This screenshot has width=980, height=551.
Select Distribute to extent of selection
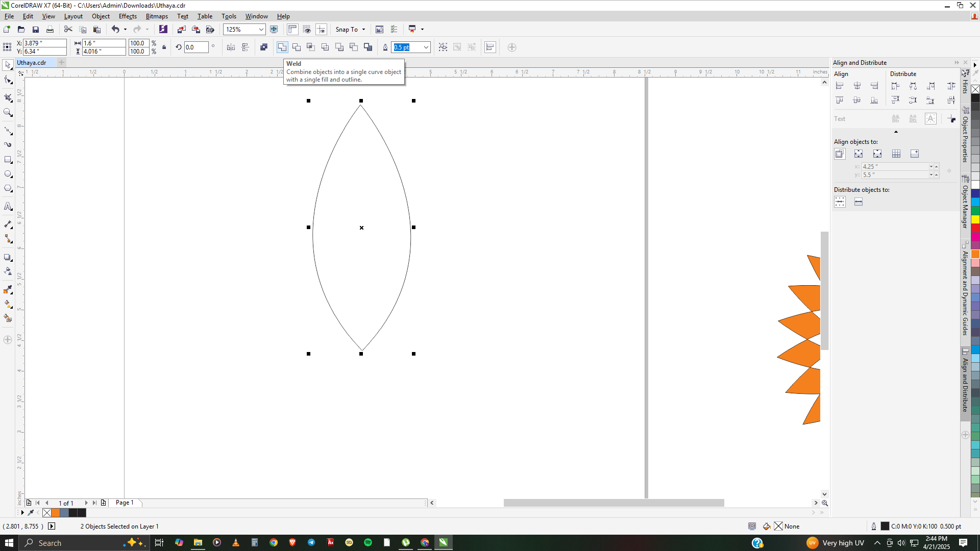840,202
